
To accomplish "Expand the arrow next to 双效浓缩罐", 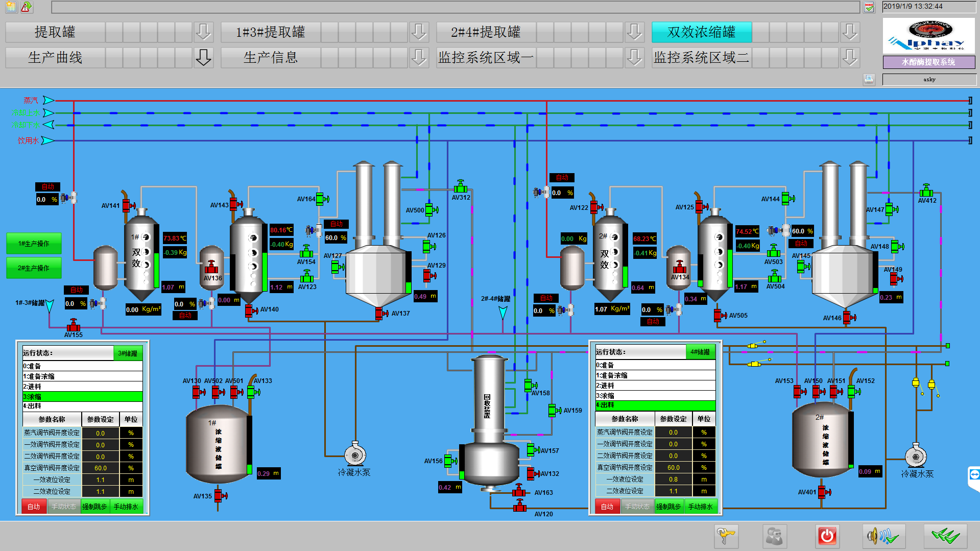I will click(x=850, y=32).
